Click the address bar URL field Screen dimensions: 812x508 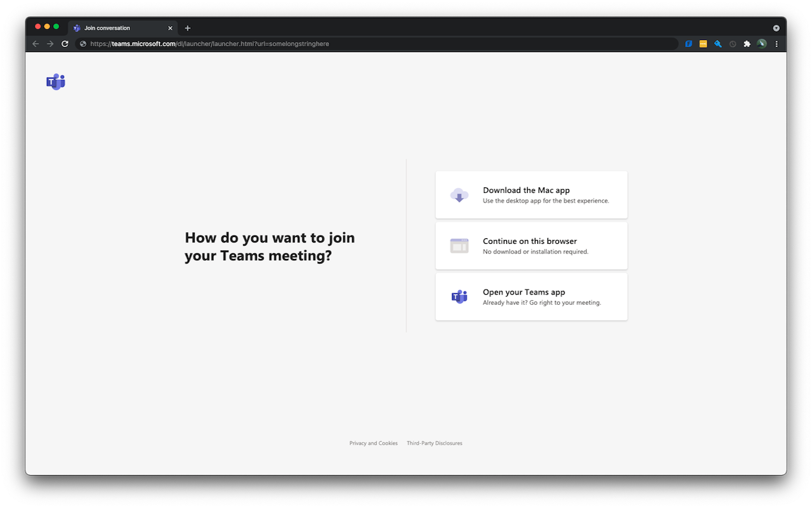pos(377,44)
